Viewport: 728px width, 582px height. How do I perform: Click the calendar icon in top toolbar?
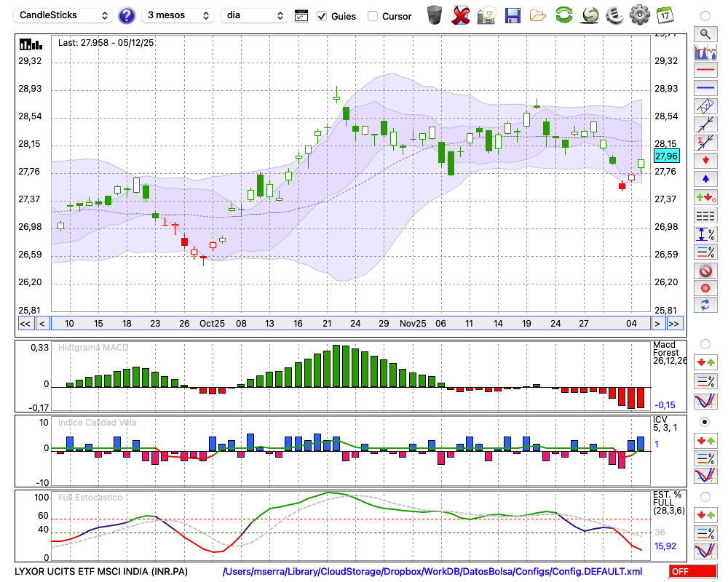pos(665,15)
